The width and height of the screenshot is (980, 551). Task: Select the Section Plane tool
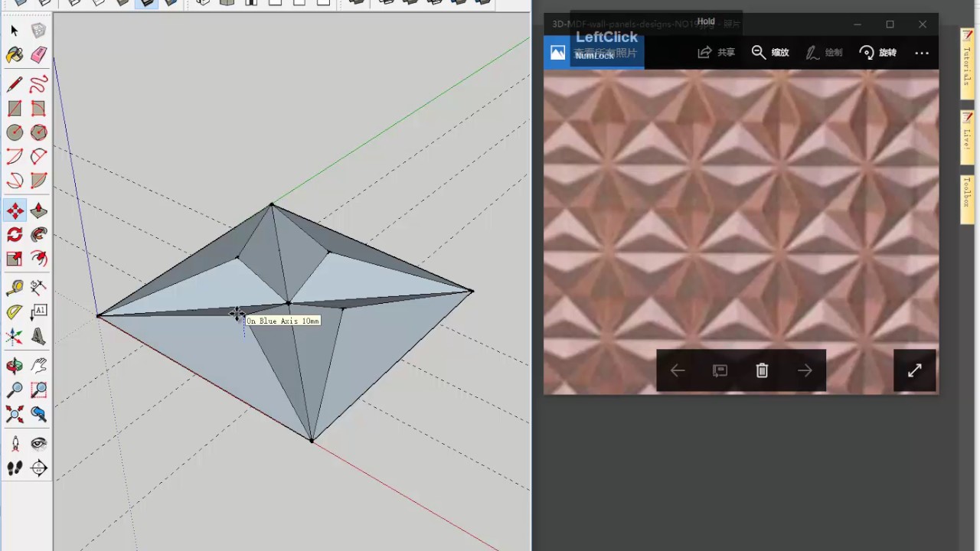(39, 468)
